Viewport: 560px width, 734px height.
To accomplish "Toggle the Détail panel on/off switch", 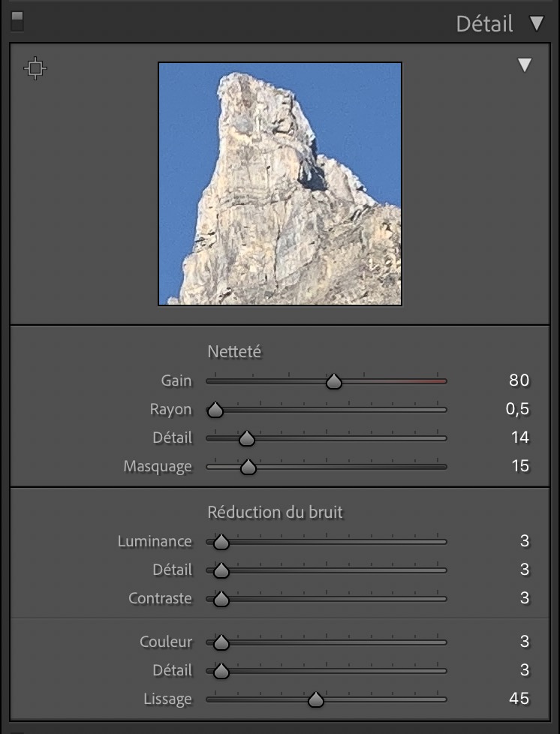I will coord(17,21).
